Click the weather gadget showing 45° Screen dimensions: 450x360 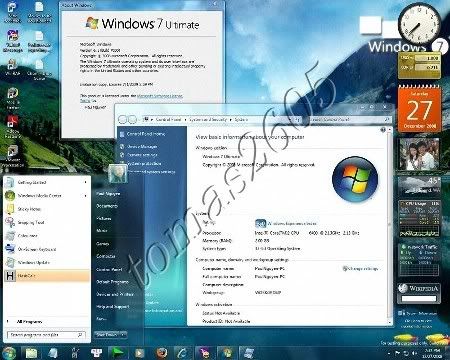coord(419,186)
